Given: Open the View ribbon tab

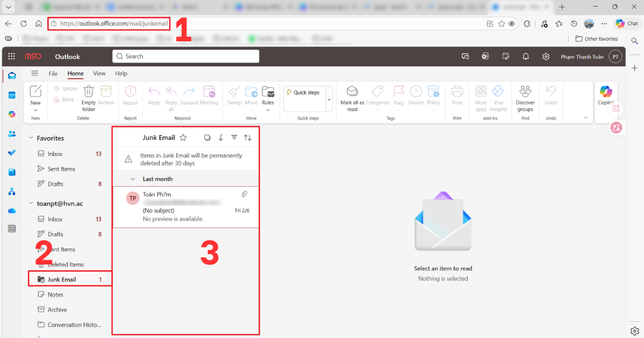Looking at the screenshot, I should coord(99,74).
